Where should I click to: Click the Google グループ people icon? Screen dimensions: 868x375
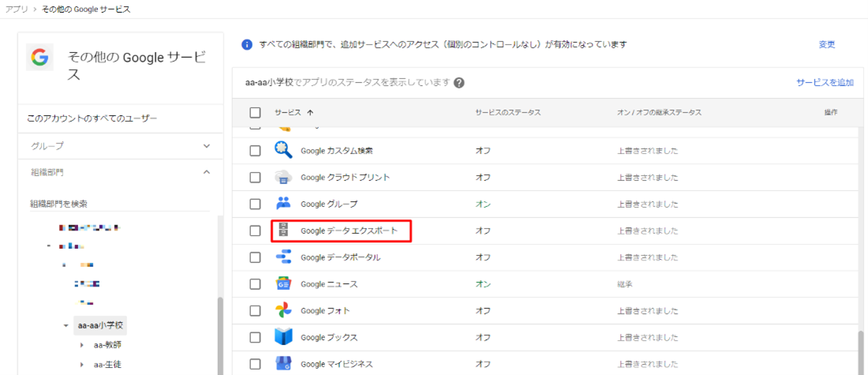(x=283, y=204)
